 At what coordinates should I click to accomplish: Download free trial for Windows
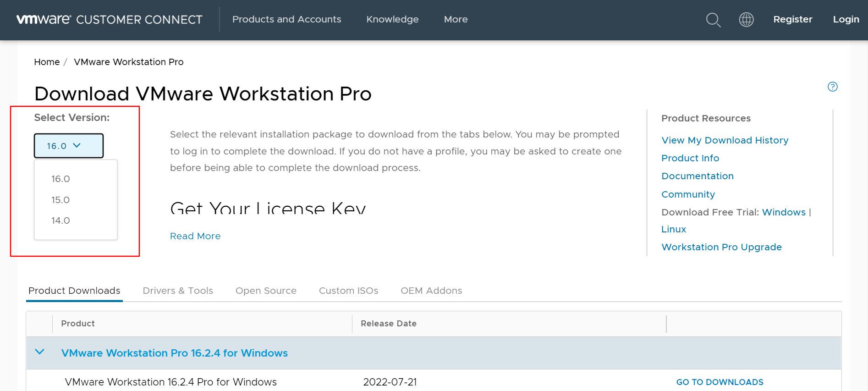784,212
